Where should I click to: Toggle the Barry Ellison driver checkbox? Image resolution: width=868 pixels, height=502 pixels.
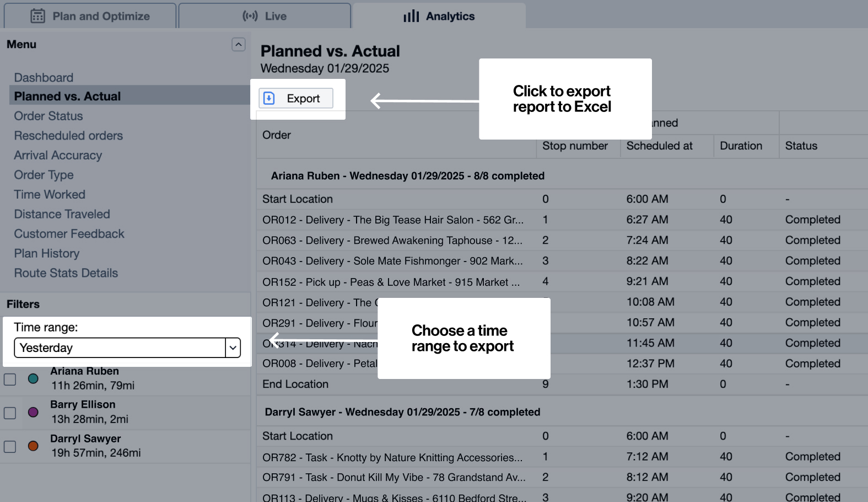[10, 413]
